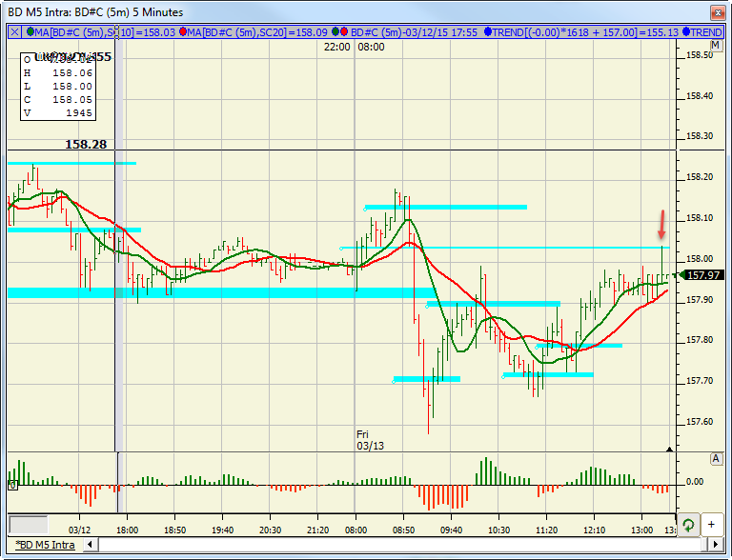This screenshot has width=732, height=560.
Task: Click right scroll arrow at bottom
Action: point(715,544)
